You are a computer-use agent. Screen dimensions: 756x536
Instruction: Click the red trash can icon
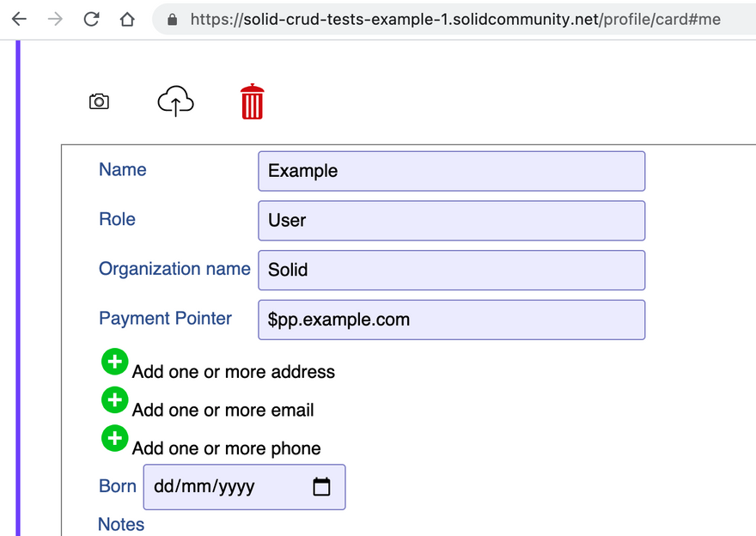click(252, 101)
